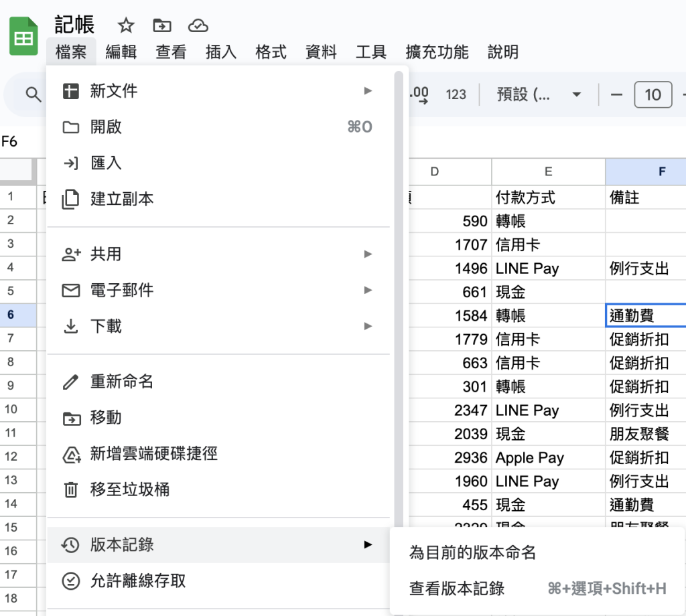This screenshot has width=686, height=616.
Task: Click the font size input showing 10
Action: tap(653, 94)
